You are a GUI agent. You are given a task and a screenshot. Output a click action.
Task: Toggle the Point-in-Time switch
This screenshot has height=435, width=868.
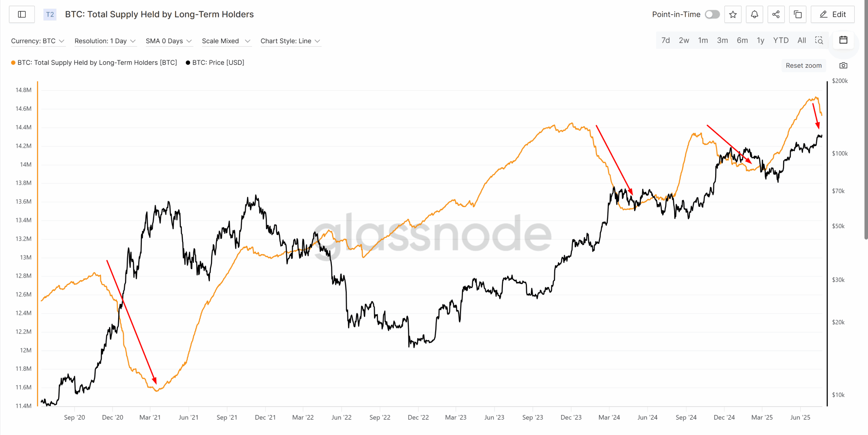coord(712,14)
